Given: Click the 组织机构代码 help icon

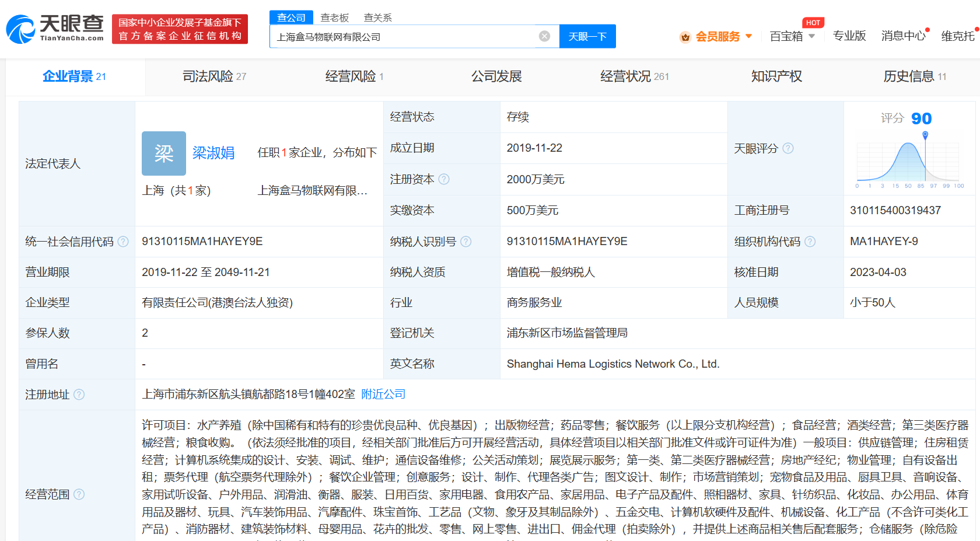Looking at the screenshot, I should [811, 241].
